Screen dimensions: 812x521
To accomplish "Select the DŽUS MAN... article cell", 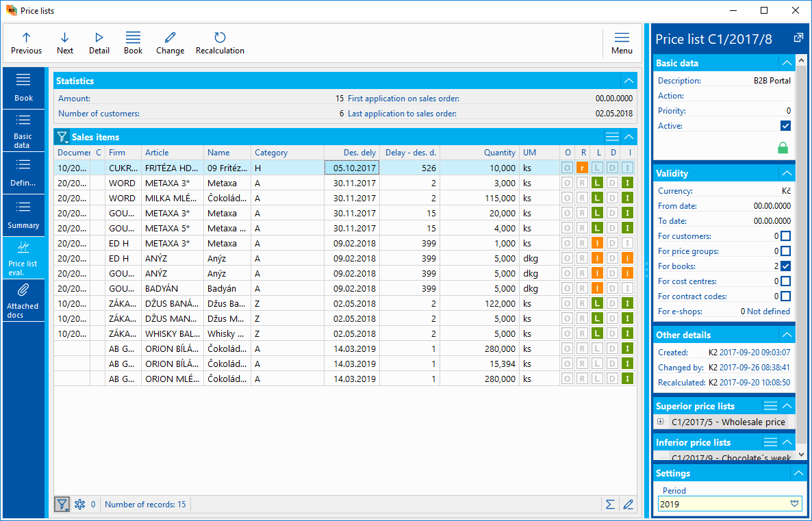I will tap(173, 318).
